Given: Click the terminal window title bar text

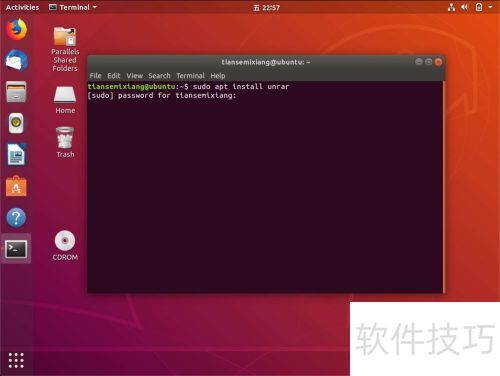Looking at the screenshot, I should pos(266,62).
